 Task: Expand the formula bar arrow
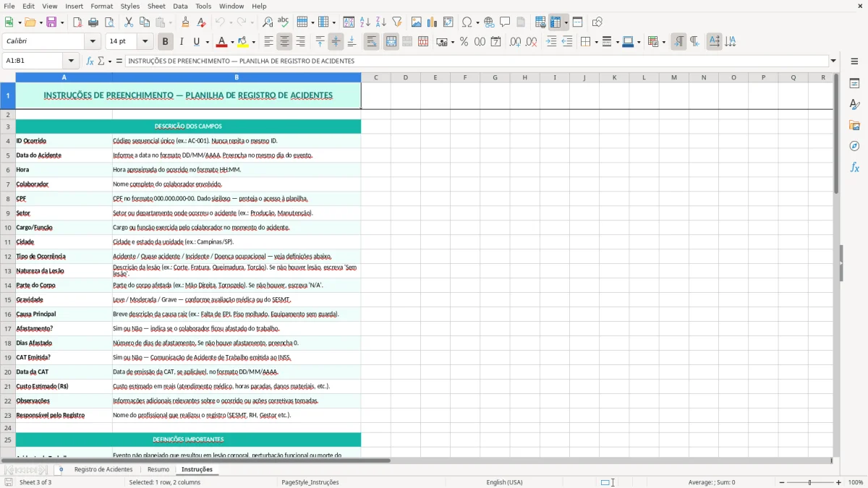click(x=833, y=61)
